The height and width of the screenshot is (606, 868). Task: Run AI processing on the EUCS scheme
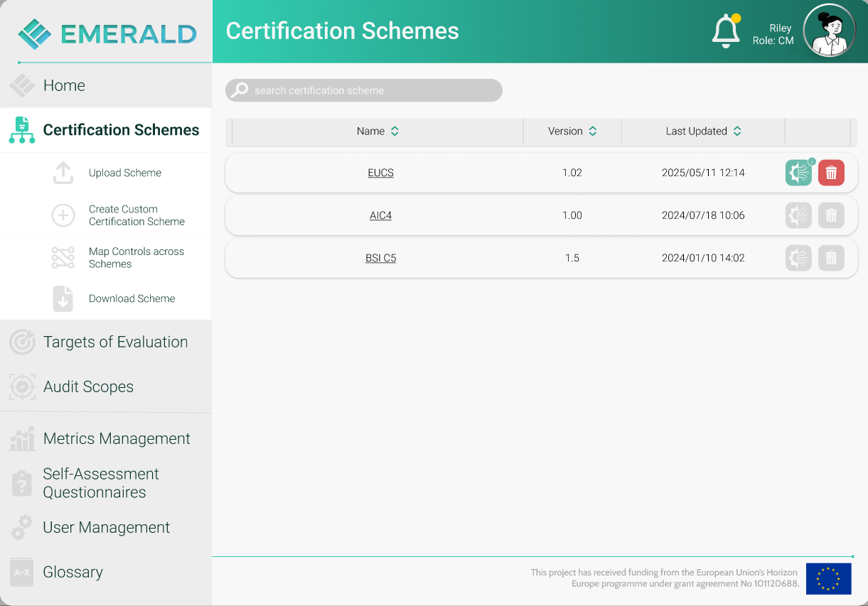[x=798, y=172]
